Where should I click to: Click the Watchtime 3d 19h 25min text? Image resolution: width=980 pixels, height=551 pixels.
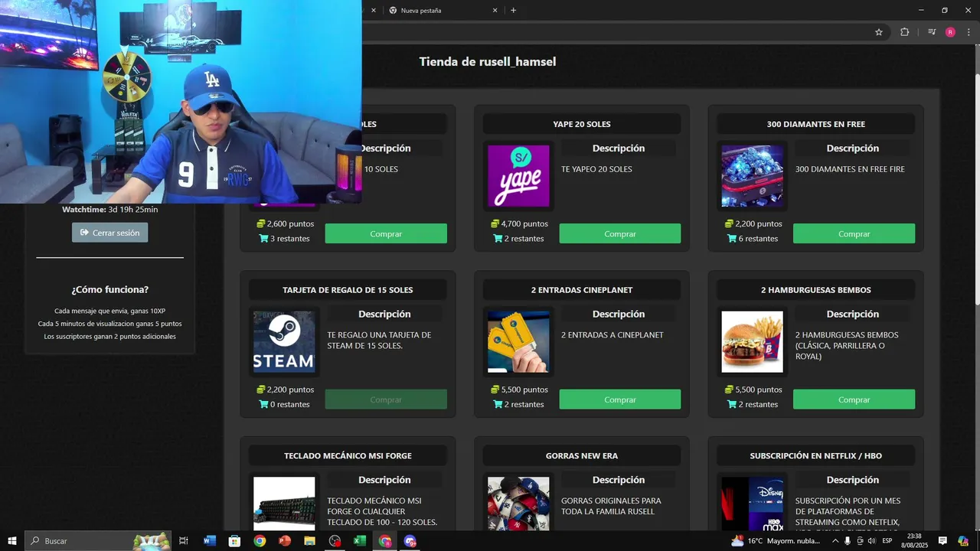(x=110, y=210)
